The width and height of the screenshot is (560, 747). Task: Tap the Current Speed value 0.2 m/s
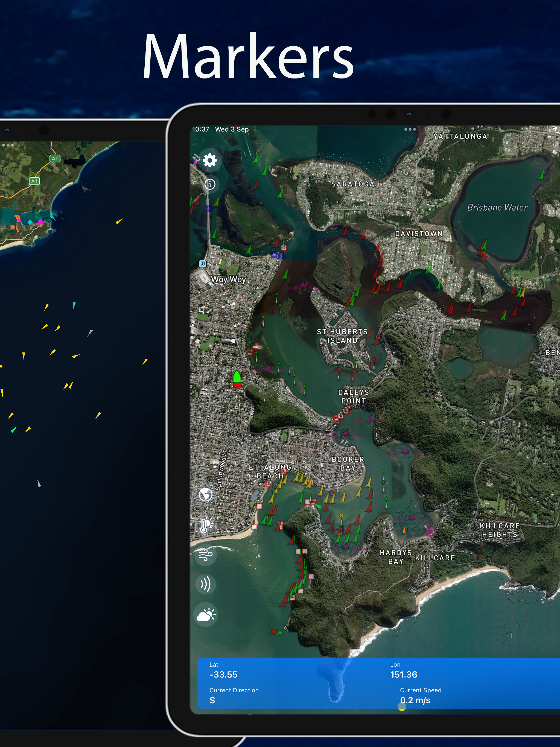(415, 700)
